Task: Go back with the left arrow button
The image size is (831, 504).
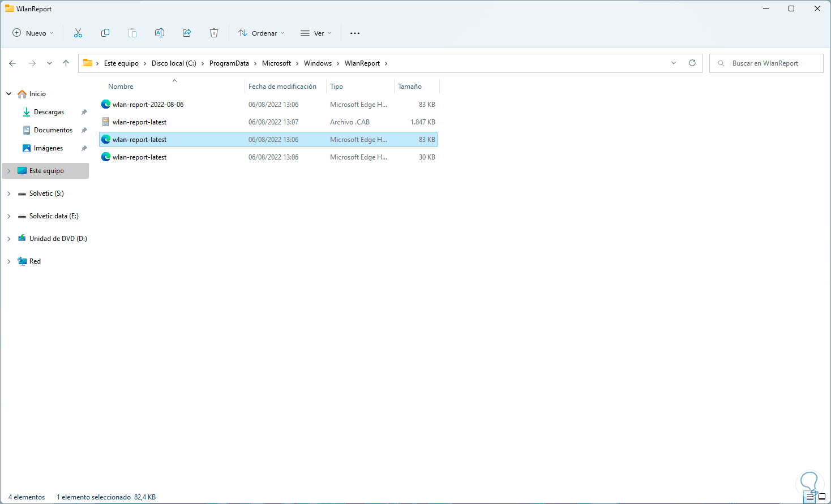Action: pyautogui.click(x=12, y=63)
